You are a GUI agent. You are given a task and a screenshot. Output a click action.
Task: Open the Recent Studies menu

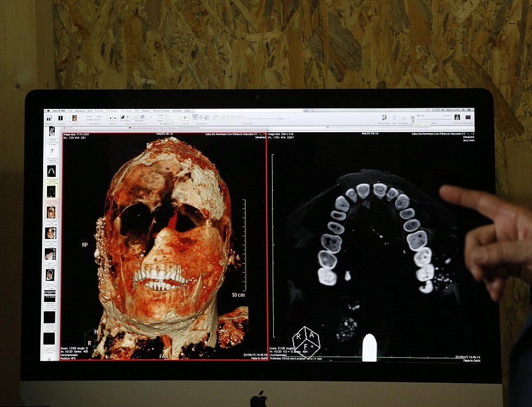click(x=161, y=111)
